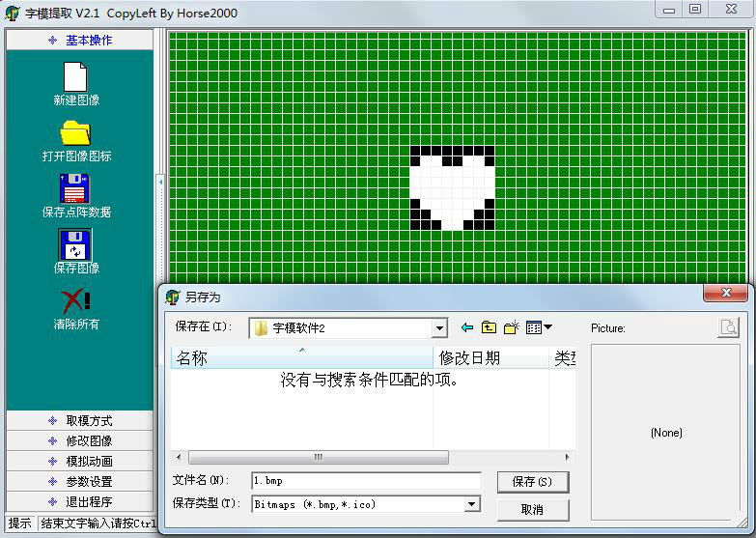Click the 文件名 filename input field

tap(365, 480)
